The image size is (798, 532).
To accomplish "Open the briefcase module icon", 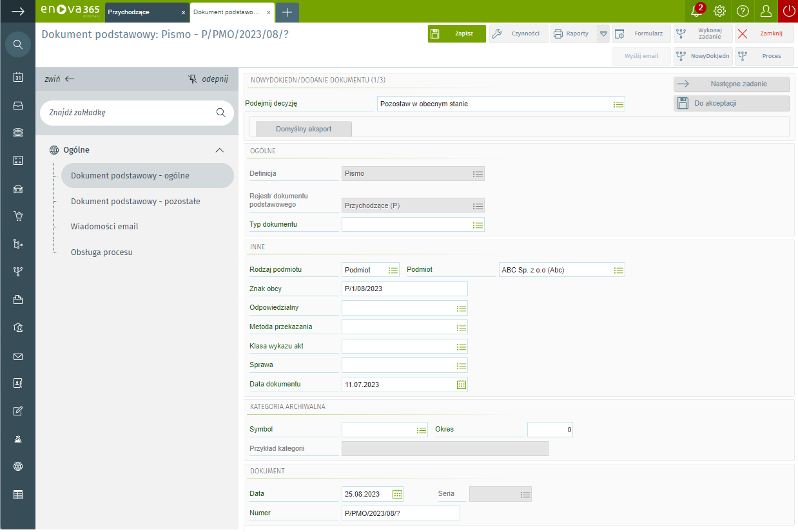I will 18,300.
